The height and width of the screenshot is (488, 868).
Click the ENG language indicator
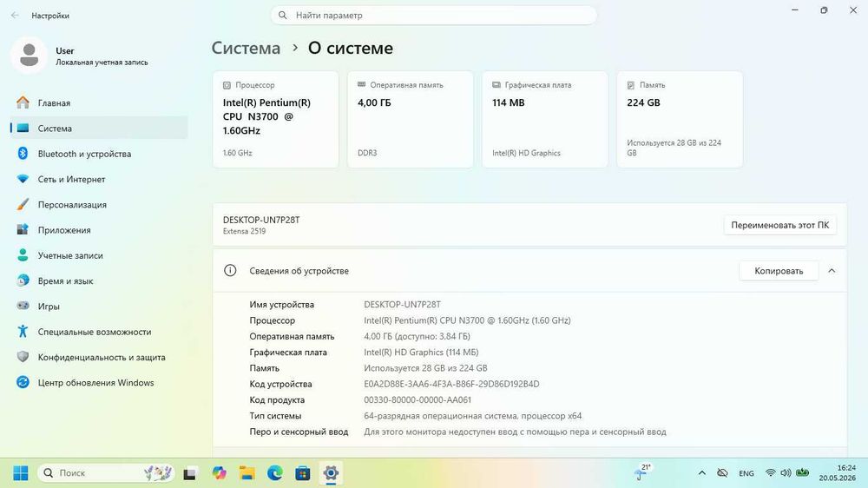point(746,473)
